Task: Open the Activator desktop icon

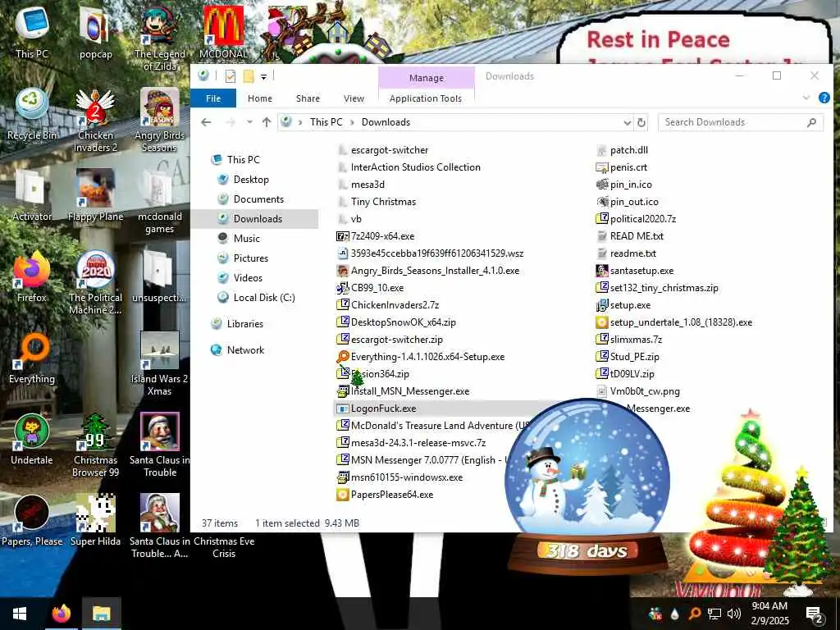Action: click(x=32, y=196)
